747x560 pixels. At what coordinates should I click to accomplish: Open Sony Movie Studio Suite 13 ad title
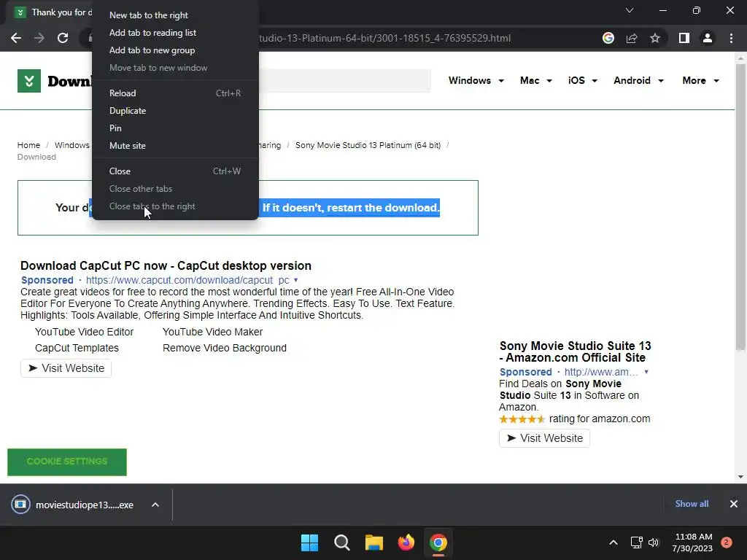576,352
